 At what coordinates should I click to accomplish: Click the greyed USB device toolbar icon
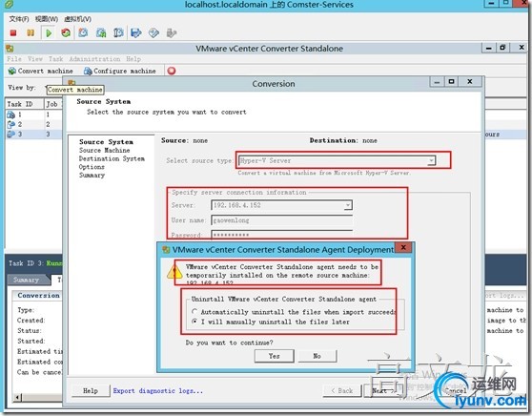coord(172,33)
